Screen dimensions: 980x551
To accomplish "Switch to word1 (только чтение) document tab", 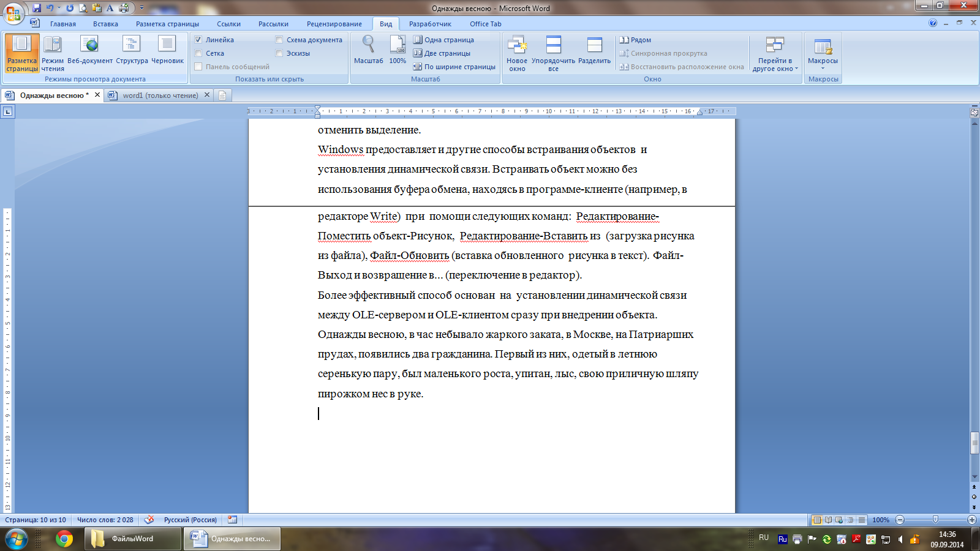I will point(159,95).
